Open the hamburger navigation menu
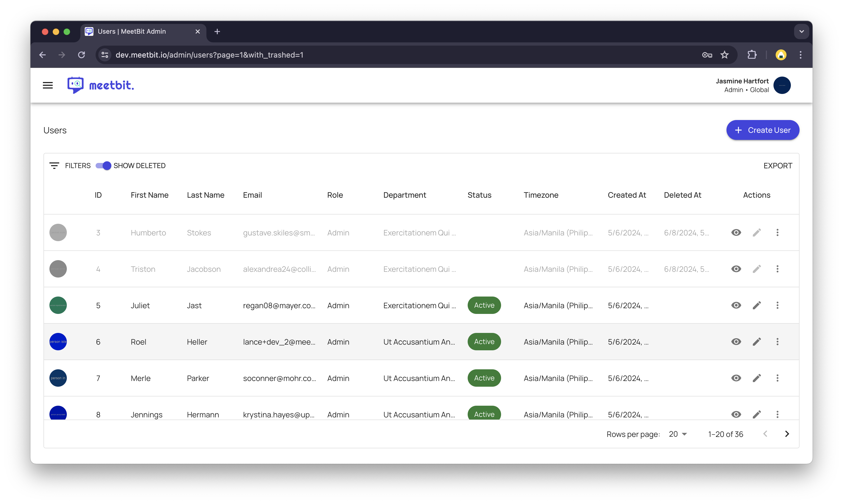Image resolution: width=843 pixels, height=504 pixels. click(48, 85)
